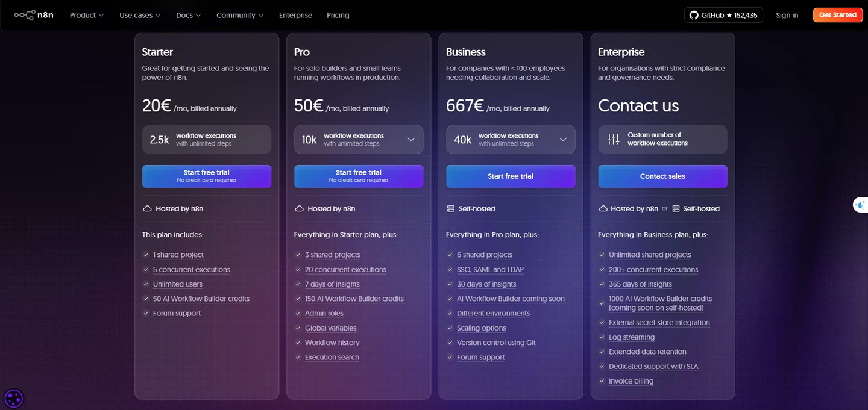Viewport: 868px width, 410px height.
Task: Open the Sign in link
Action: point(787,15)
